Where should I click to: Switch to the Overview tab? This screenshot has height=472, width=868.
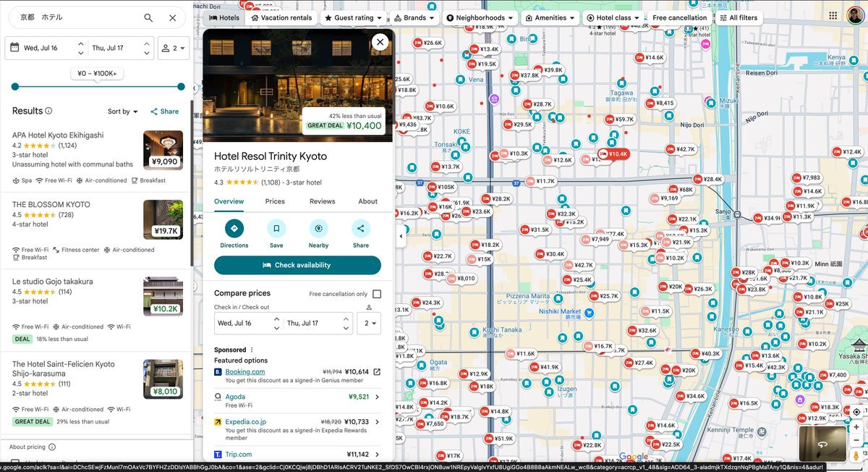pyautogui.click(x=229, y=201)
